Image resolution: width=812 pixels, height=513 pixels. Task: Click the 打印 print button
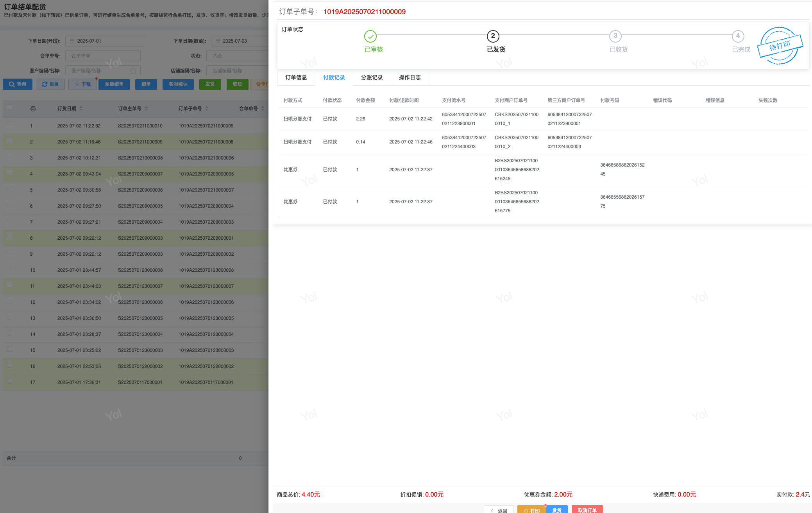[x=531, y=510]
